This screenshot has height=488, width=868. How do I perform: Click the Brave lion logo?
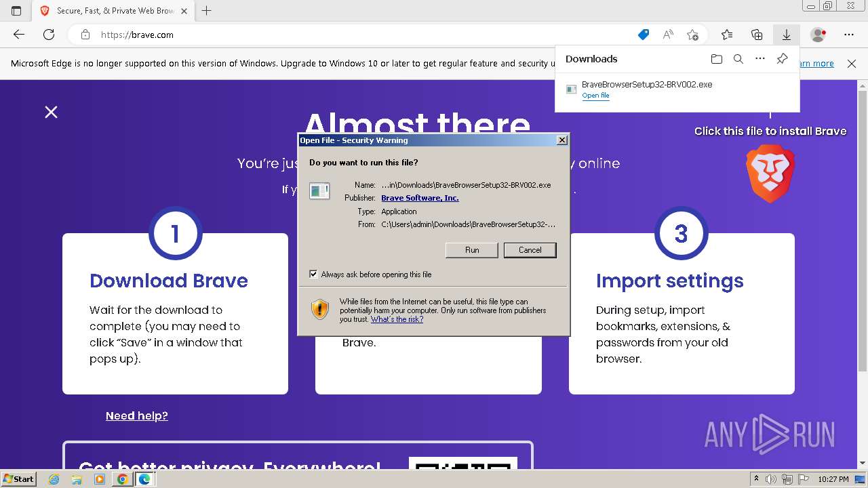[770, 174]
